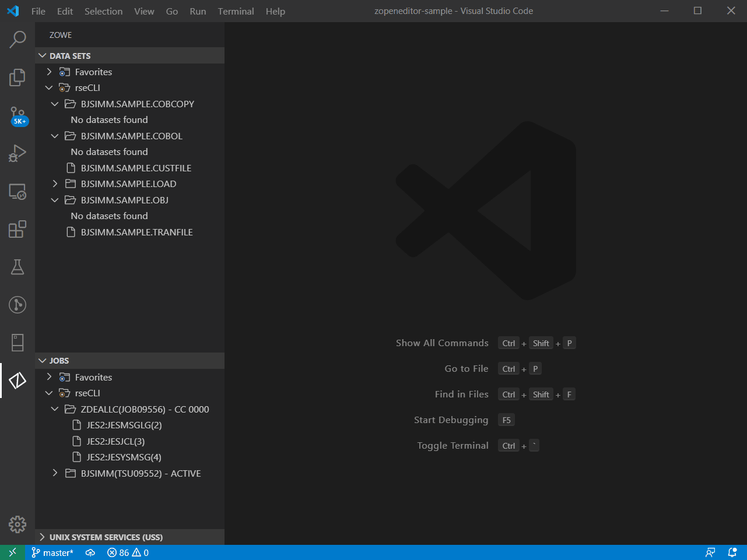The width and height of the screenshot is (747, 560).
Task: Expand job BJSIMM(TSU09552) - ACTIVE
Action: pos(55,473)
